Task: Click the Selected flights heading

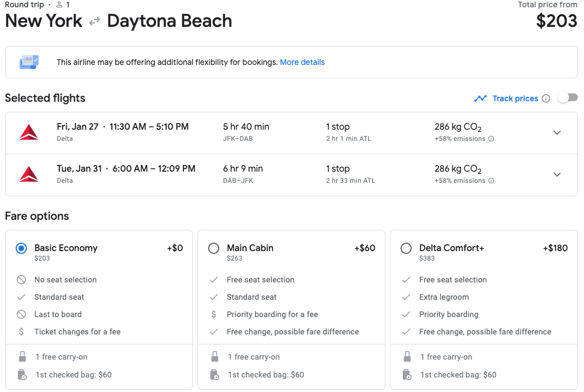Action: (x=45, y=98)
